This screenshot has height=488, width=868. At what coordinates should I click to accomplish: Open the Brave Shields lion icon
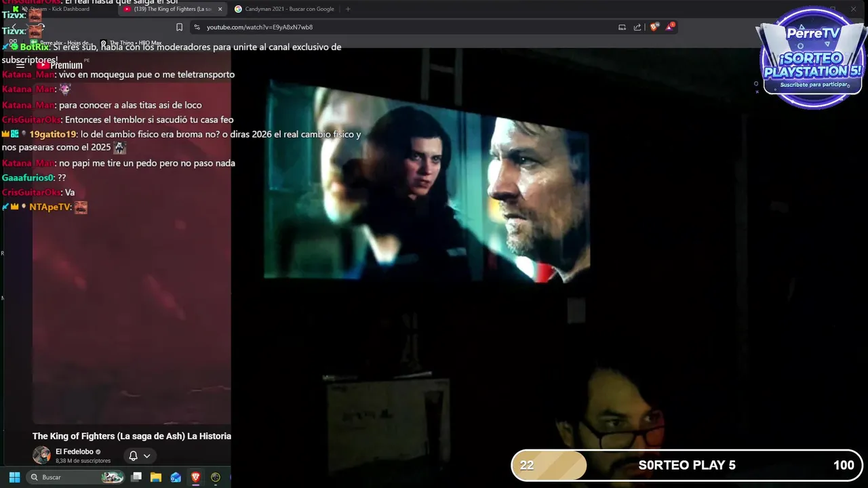(654, 27)
